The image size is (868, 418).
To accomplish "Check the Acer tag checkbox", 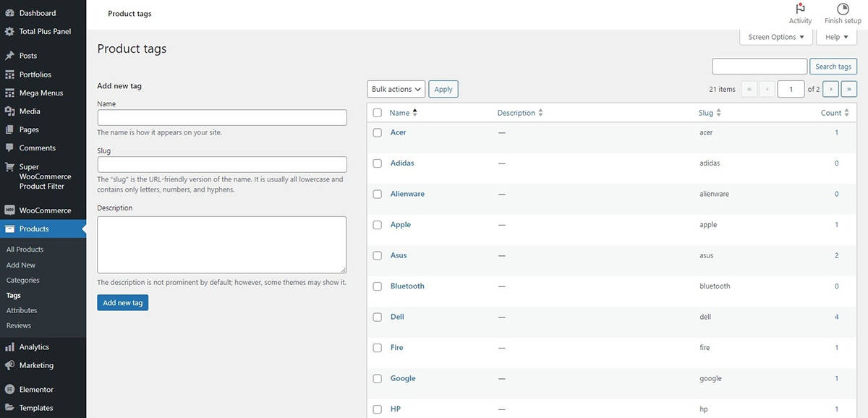I will click(377, 133).
